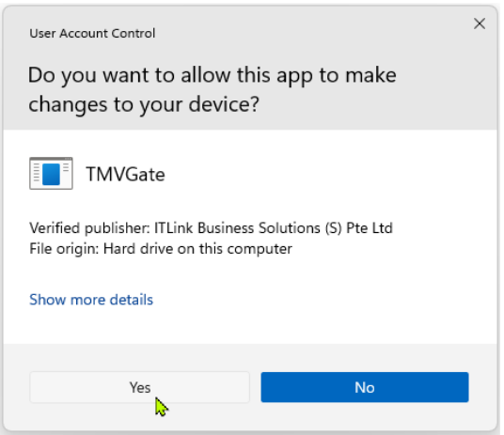
Task: Click the word "Control" in dialog title
Action: (134, 34)
